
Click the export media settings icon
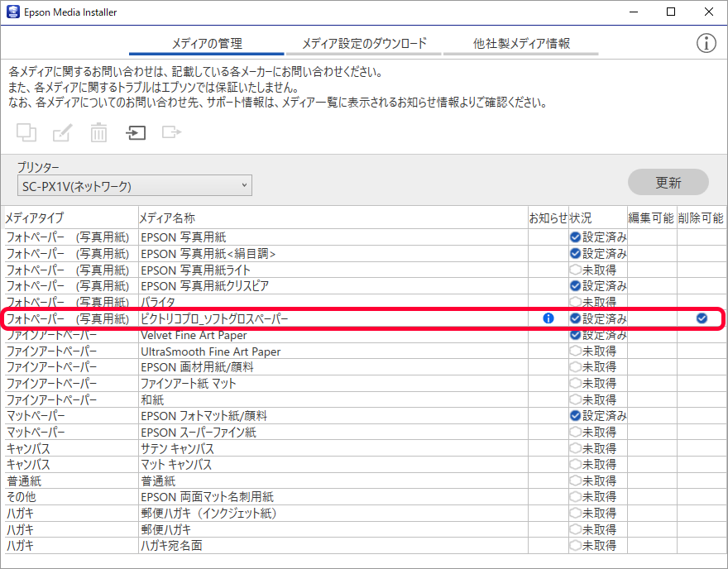pos(171,131)
